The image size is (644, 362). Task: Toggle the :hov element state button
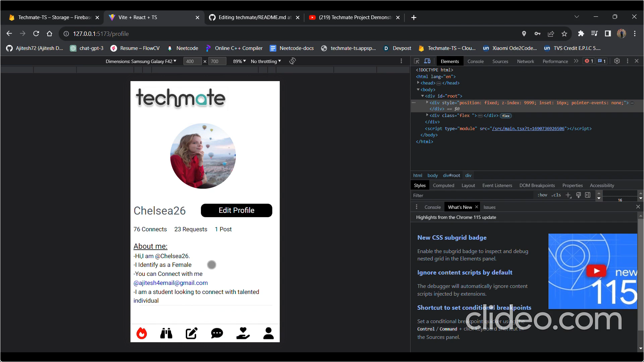[x=542, y=195]
